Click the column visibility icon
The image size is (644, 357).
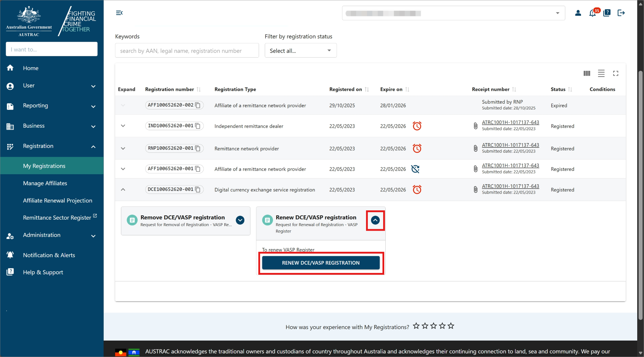tap(587, 73)
